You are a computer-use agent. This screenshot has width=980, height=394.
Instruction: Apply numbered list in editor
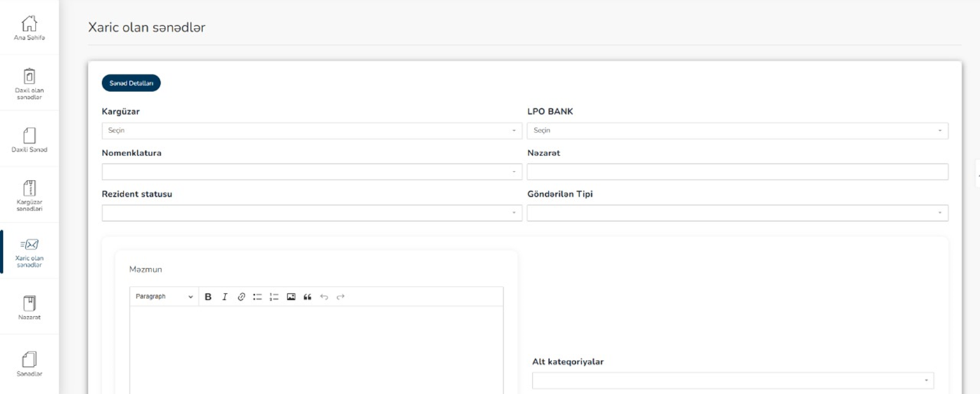tap(274, 297)
